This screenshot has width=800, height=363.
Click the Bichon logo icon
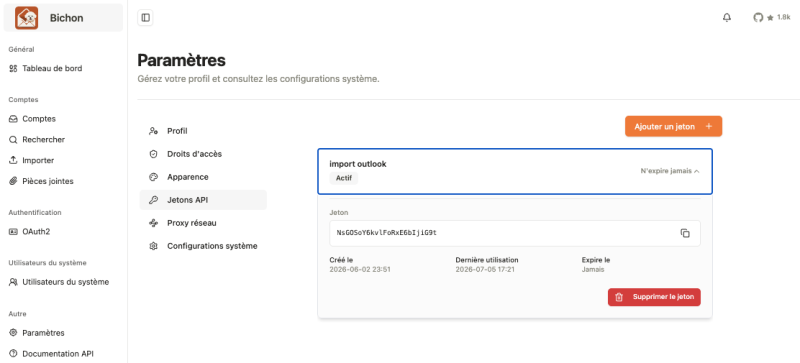click(x=27, y=18)
